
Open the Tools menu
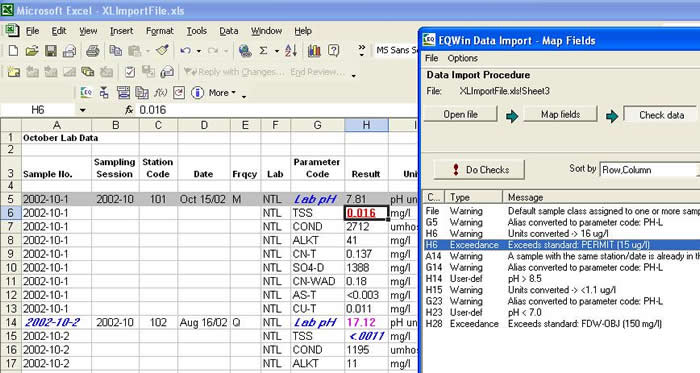[196, 31]
